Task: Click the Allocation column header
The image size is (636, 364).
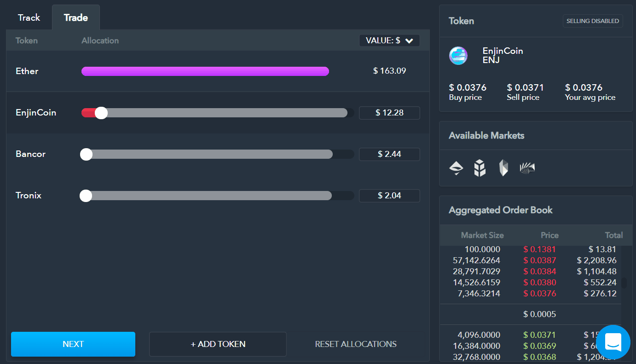Action: coord(100,40)
